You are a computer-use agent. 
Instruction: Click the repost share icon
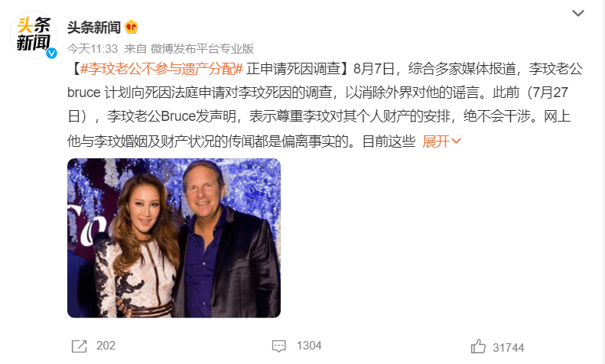pos(79,346)
